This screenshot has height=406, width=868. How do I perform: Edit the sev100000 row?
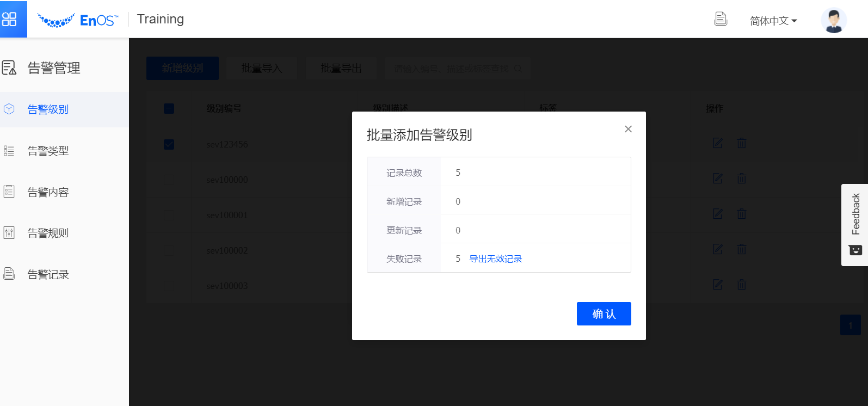click(718, 179)
